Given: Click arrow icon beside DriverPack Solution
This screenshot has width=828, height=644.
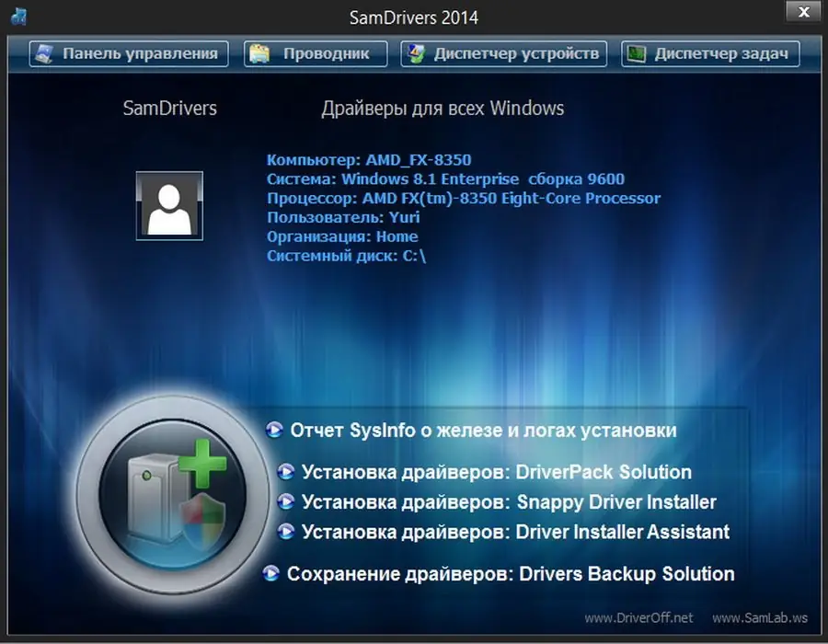Looking at the screenshot, I should [x=286, y=471].
